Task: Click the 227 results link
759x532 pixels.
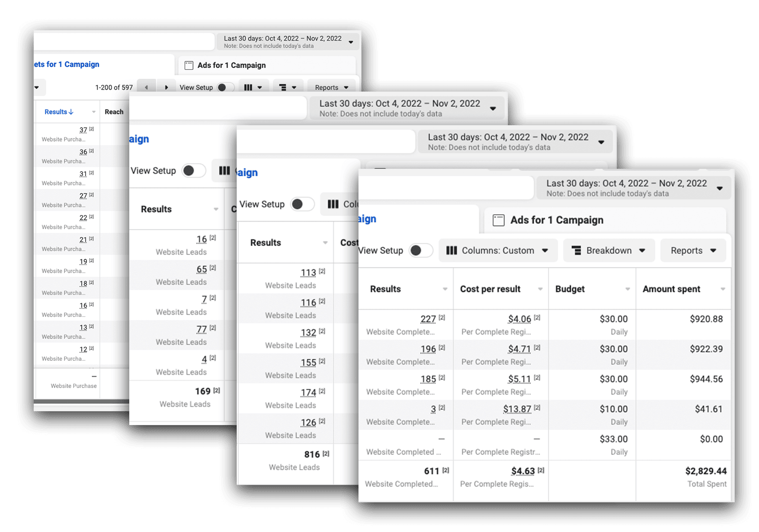Action: (x=428, y=319)
